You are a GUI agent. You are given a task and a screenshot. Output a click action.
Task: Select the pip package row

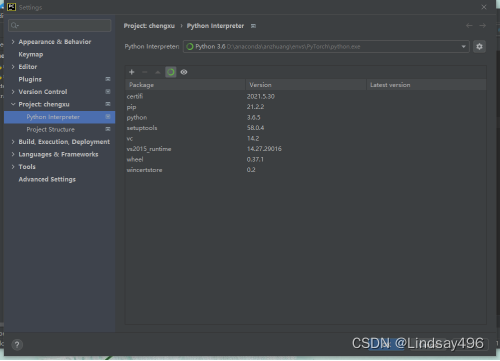[306, 107]
